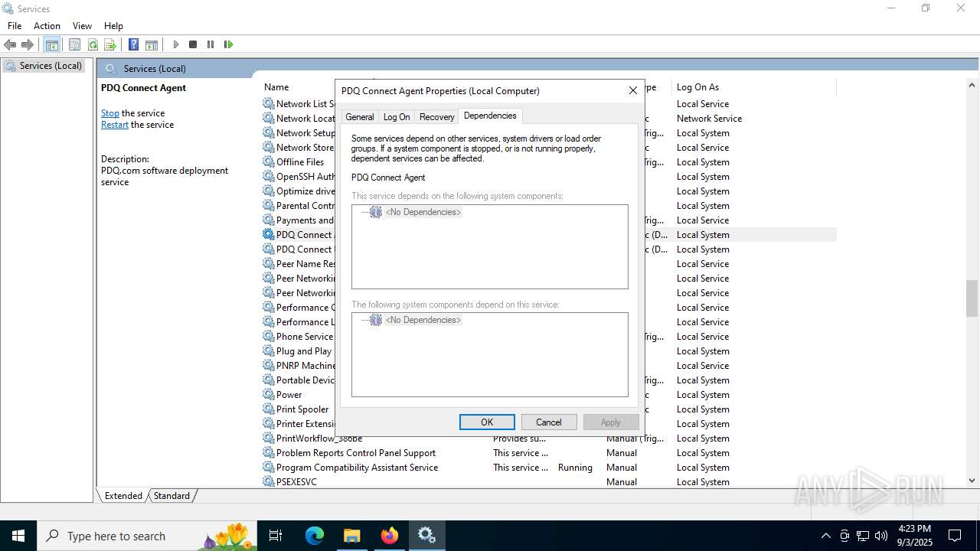Click the Restart Service toolbar icon
Screen dimensions: 980x551
pos(228,44)
